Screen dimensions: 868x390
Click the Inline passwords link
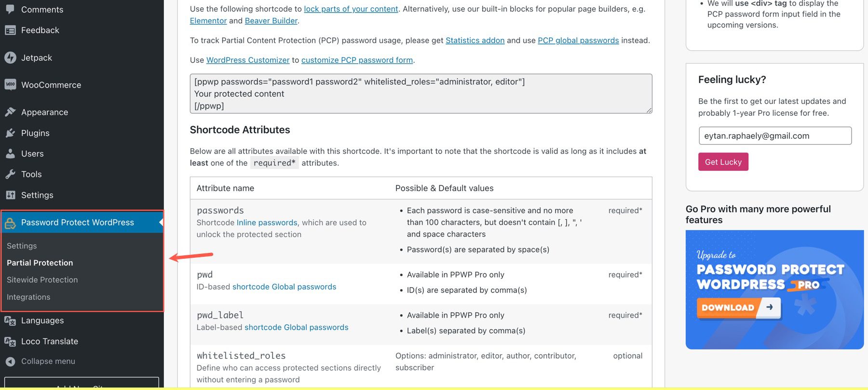click(x=267, y=223)
